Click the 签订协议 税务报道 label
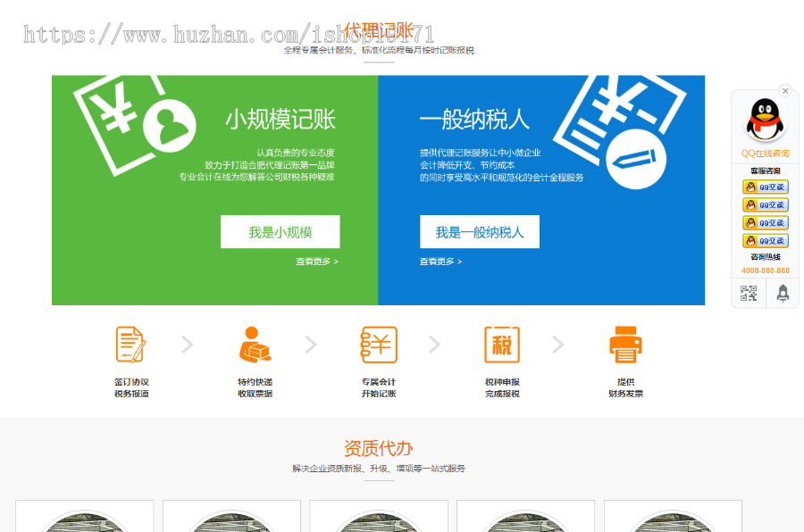Viewport: 804px width, 532px height. 131,387
